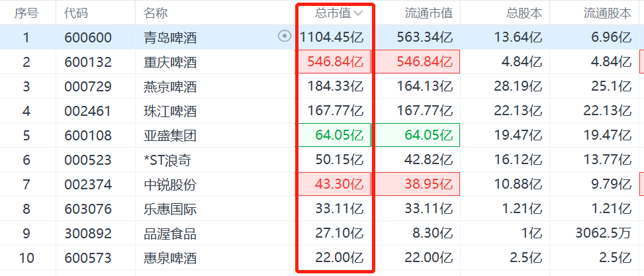Viewport: 644px width, 276px height.
Task: Click circulating shares value 9.79亿
Action: click(611, 185)
